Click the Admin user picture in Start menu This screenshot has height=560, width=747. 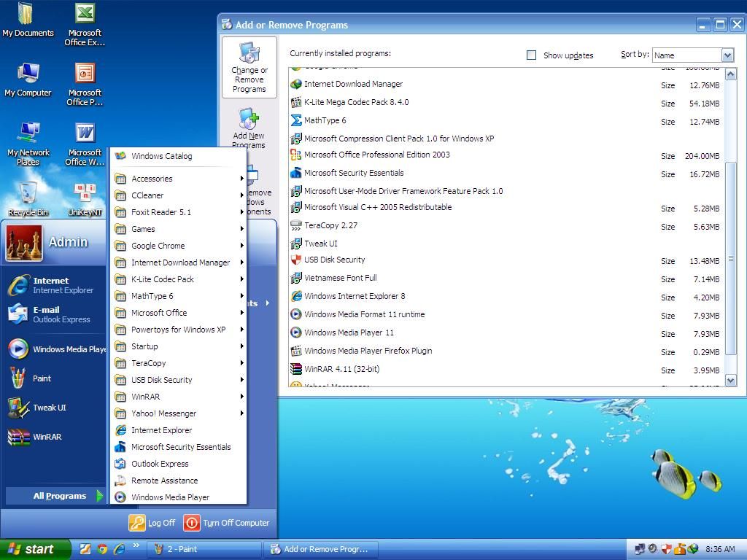click(24, 243)
